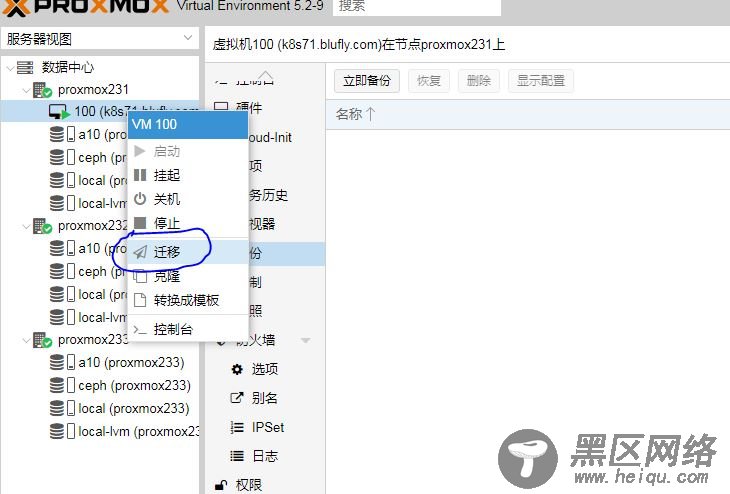Select the a10 (proxmox233) tree row
The width and height of the screenshot is (730, 494).
[100, 362]
